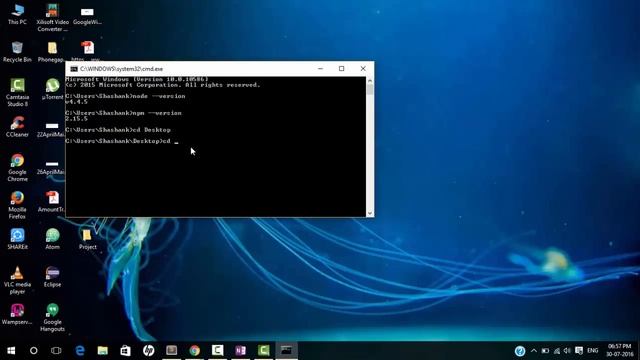Click the cmd.exe title bar text

click(122, 69)
